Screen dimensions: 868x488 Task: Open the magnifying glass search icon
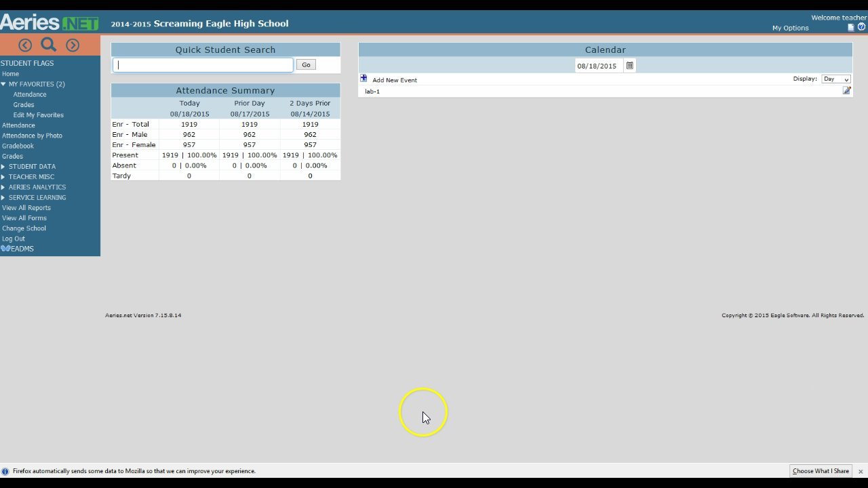[48, 44]
